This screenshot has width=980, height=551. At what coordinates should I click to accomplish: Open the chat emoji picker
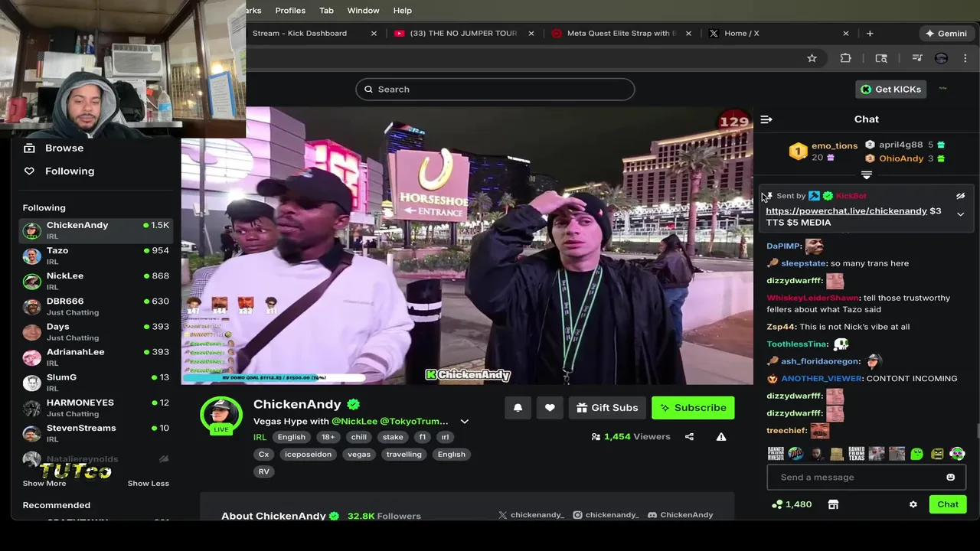point(950,478)
